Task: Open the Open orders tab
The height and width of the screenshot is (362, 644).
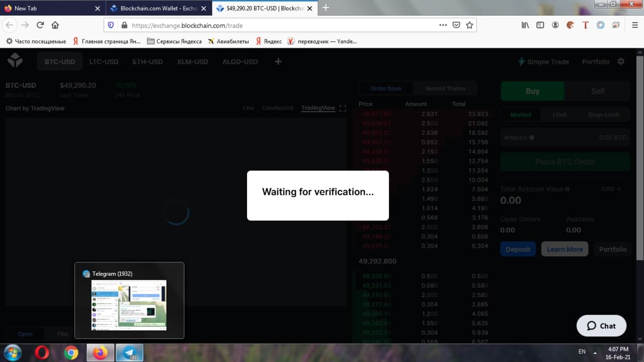Action: pos(25,334)
